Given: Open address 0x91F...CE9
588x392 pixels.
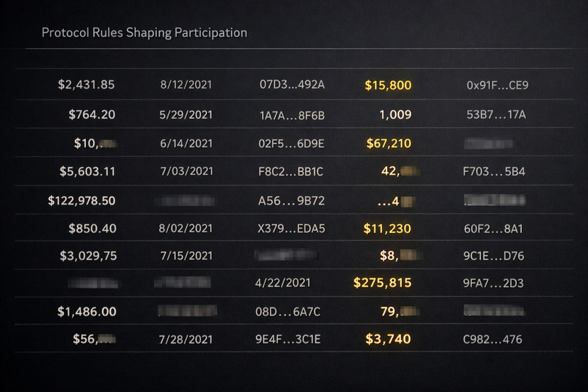Looking at the screenshot, I should click(x=497, y=85).
